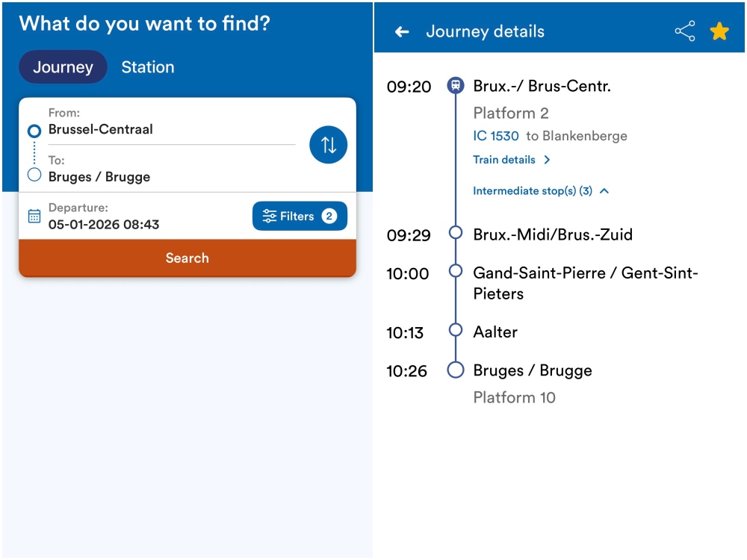
Task: Toggle the favorite star for this journey
Action: tap(719, 31)
